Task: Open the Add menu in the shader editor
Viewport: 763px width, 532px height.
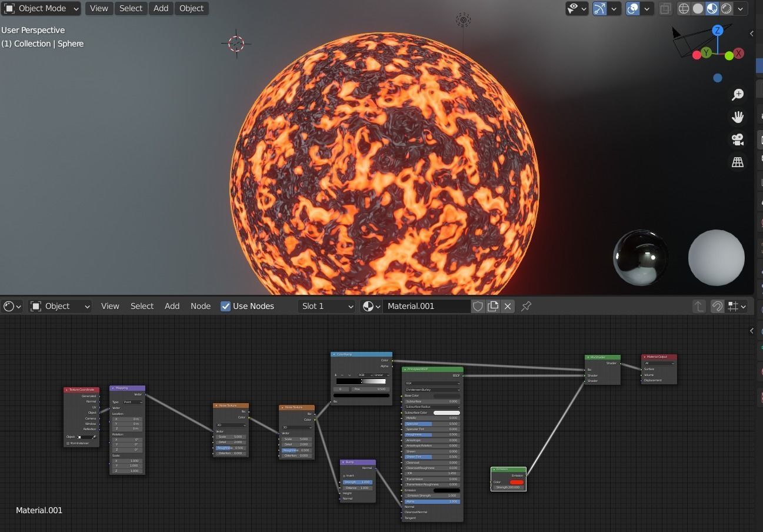Action: (x=172, y=306)
